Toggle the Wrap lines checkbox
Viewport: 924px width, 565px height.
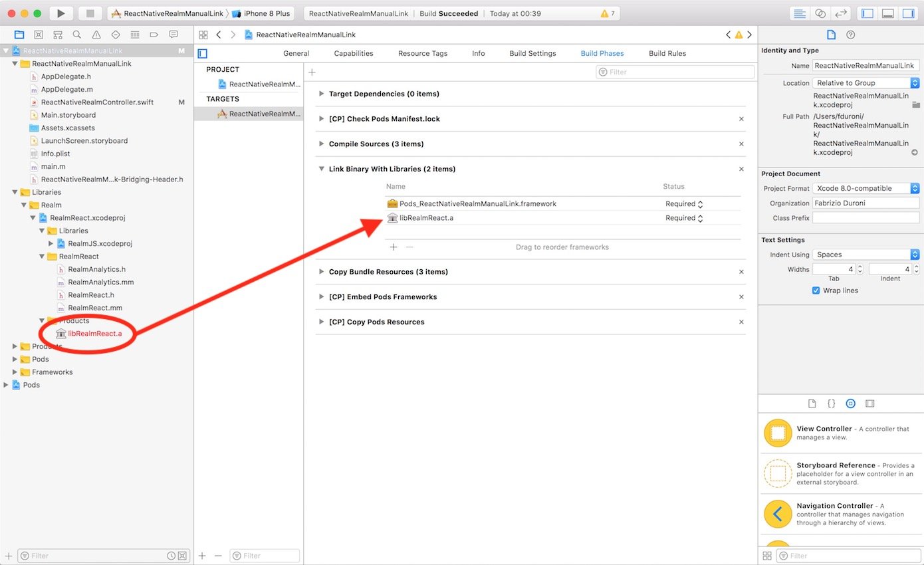coord(816,290)
